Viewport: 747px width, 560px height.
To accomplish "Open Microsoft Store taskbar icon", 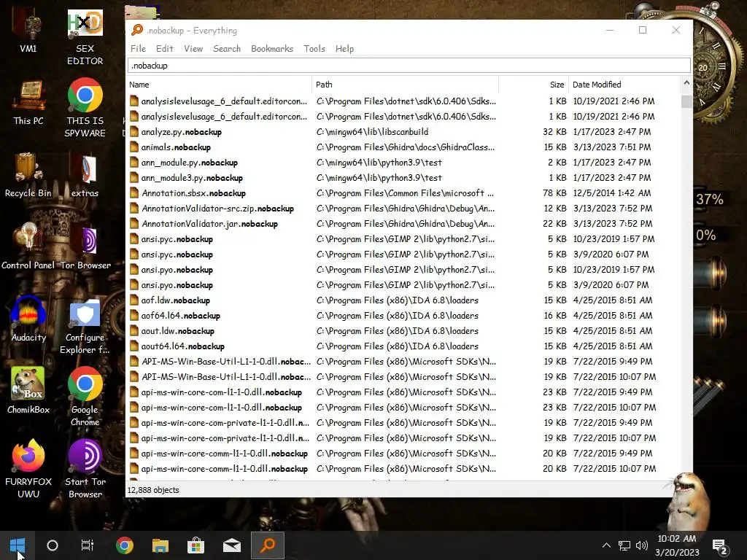I will (x=196, y=545).
